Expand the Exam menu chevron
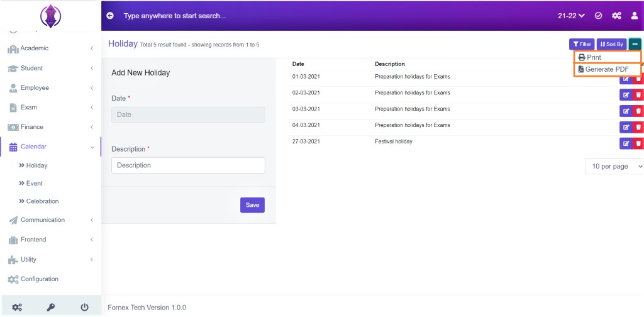The width and height of the screenshot is (644, 317). tap(92, 108)
